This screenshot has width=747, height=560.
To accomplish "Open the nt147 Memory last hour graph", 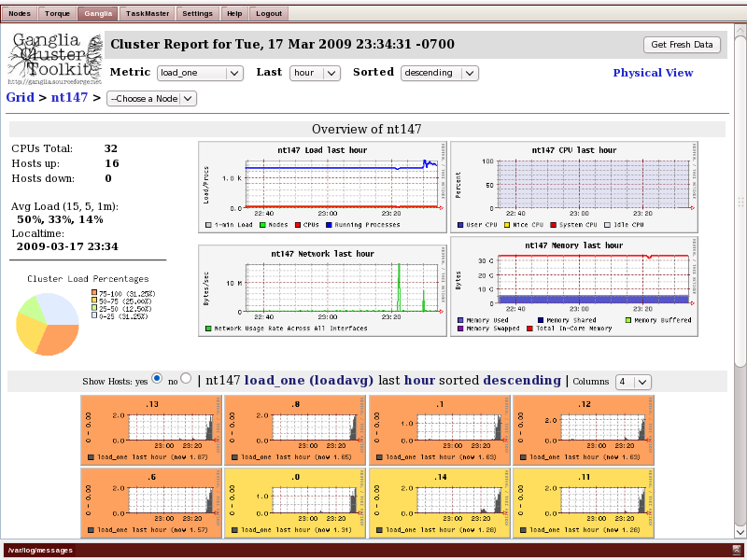I will 574,287.
